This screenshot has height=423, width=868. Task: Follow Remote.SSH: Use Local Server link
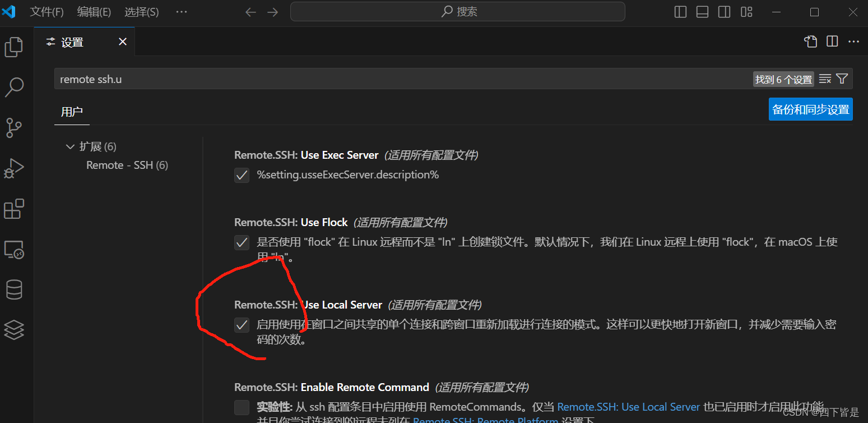629,407
